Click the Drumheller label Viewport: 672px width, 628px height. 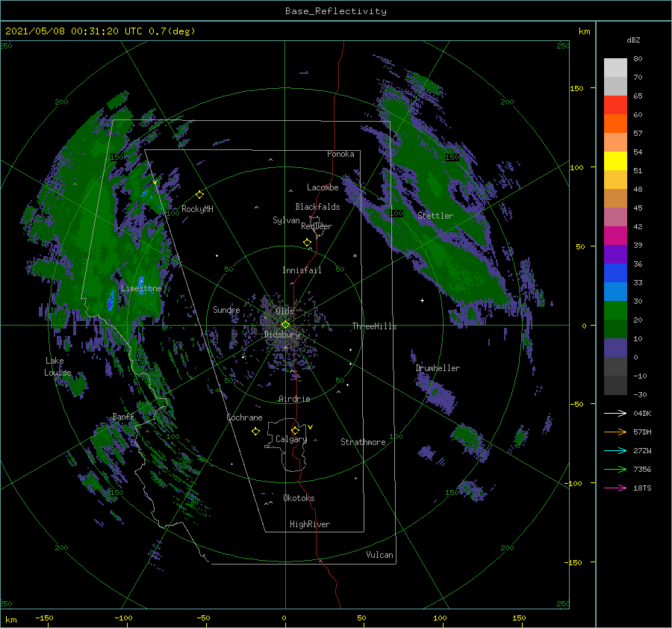point(438,368)
